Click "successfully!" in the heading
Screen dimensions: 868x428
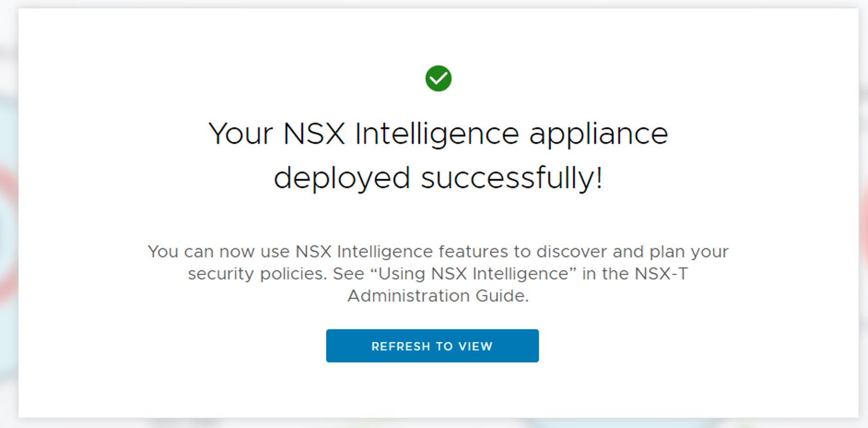(511, 178)
